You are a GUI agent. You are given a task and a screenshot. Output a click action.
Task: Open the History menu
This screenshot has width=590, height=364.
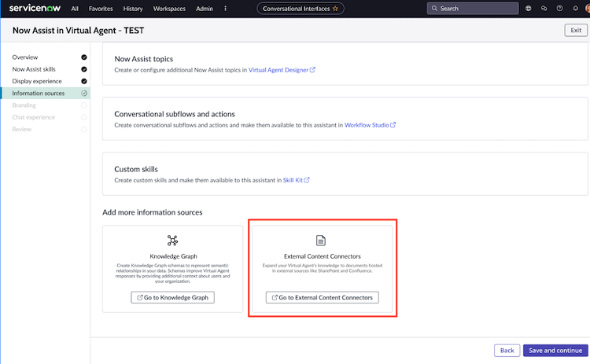[x=133, y=9]
